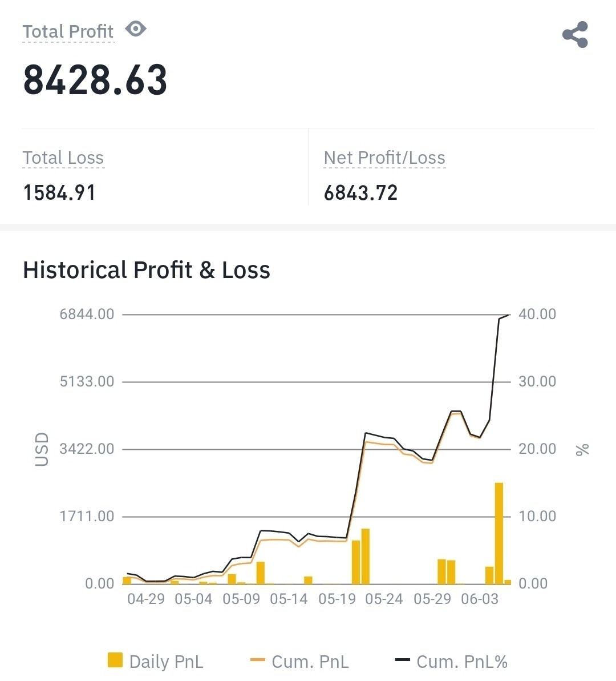Tap the 8428.63 total profit value

95,79
